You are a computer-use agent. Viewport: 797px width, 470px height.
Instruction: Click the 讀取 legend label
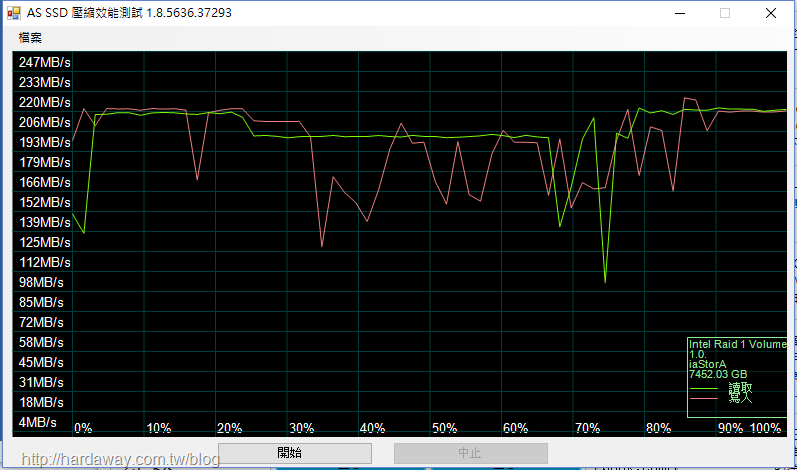click(x=740, y=389)
